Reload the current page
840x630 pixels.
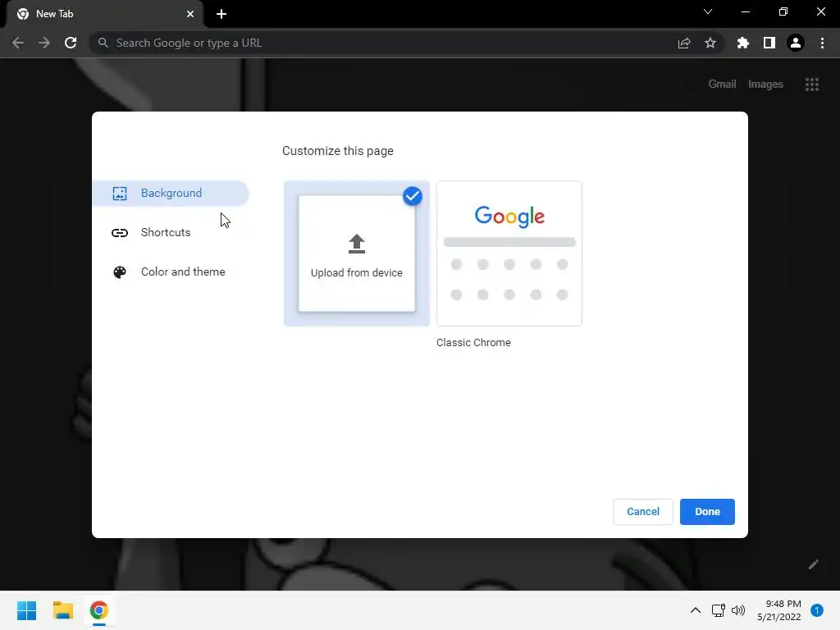pyautogui.click(x=71, y=43)
